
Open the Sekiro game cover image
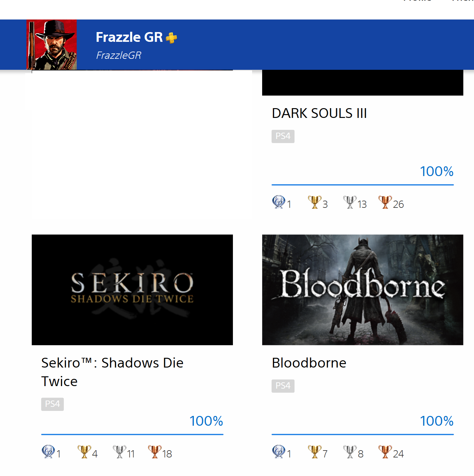(x=132, y=290)
